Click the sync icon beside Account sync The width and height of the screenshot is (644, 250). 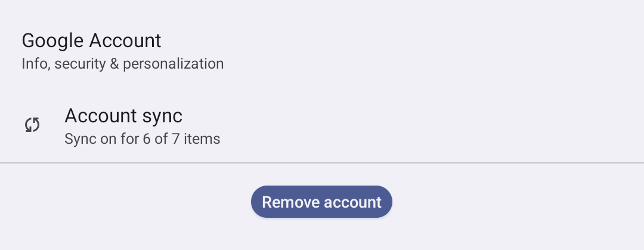[32, 125]
